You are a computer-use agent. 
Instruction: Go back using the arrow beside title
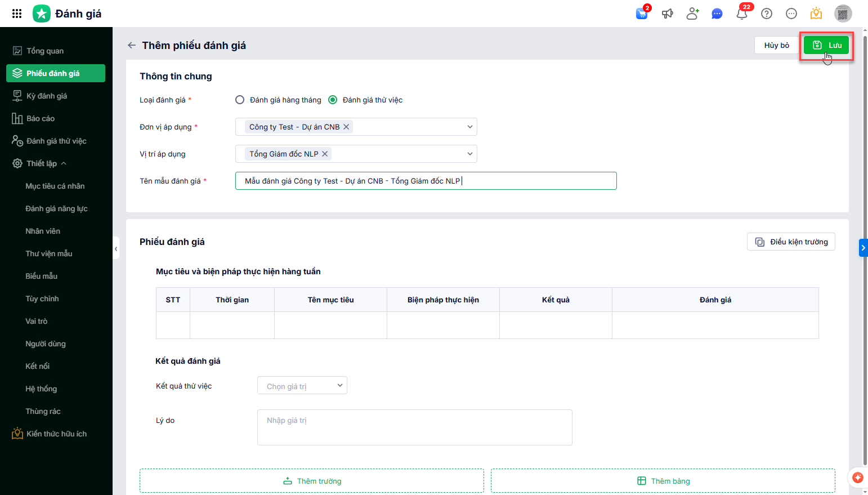[x=132, y=45]
